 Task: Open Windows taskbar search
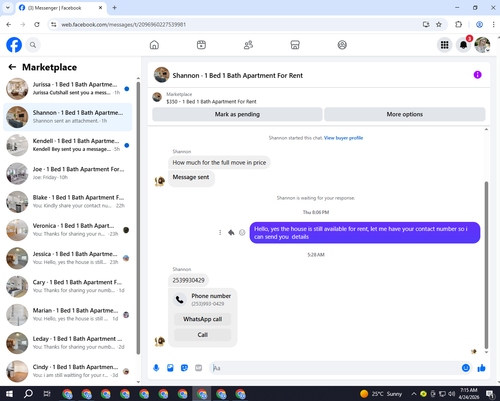coord(28,394)
